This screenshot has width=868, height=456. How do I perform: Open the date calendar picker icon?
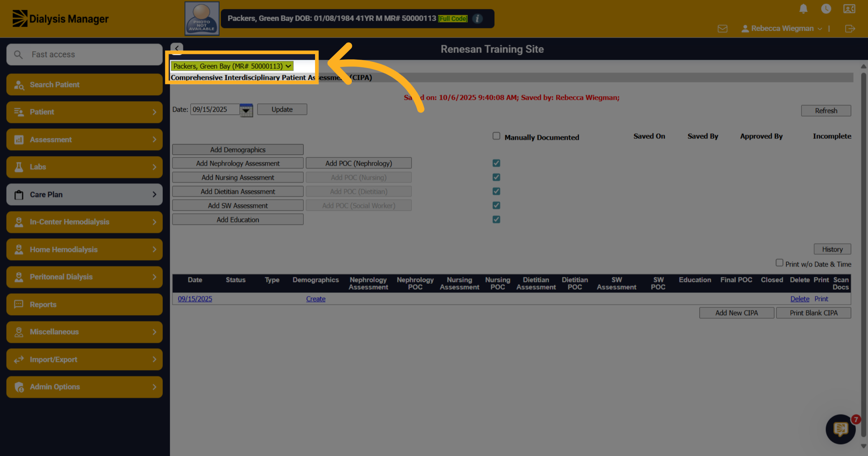tap(246, 110)
